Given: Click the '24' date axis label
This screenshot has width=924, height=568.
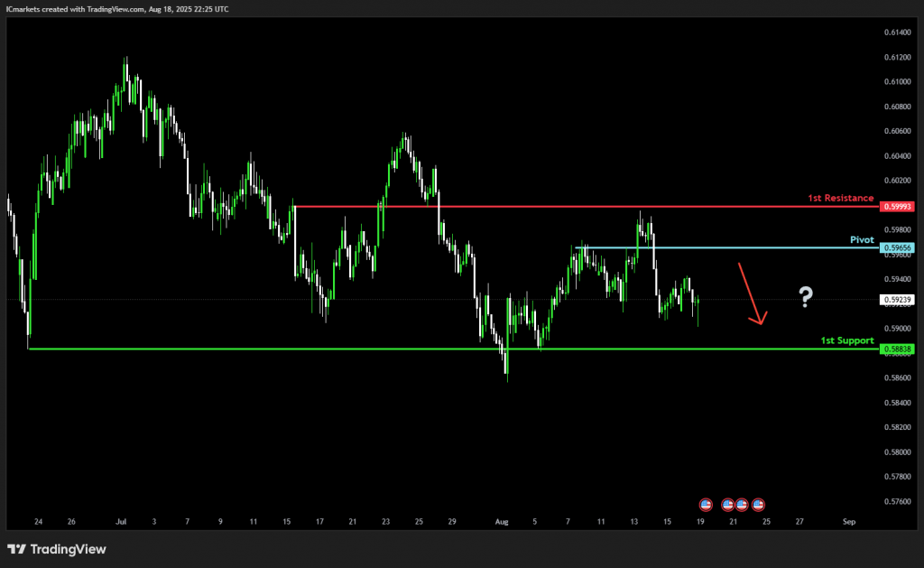Looking at the screenshot, I should 38,521.
